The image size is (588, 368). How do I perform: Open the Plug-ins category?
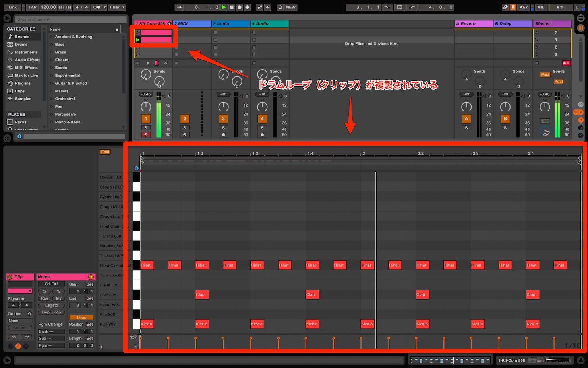click(23, 83)
